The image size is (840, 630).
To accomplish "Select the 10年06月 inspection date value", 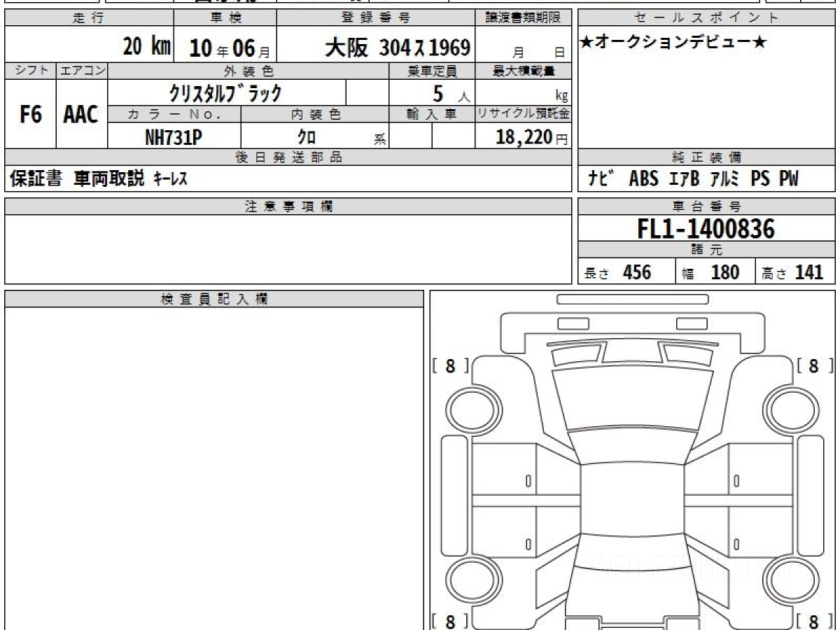I will (x=229, y=48).
